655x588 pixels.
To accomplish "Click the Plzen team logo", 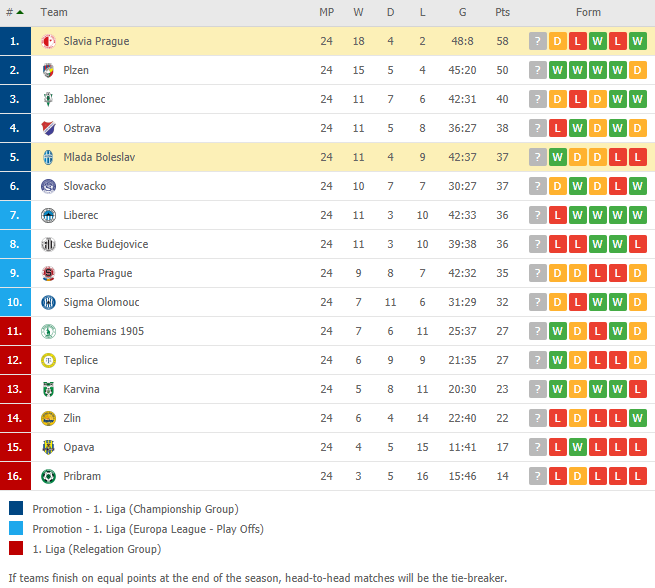I will 48,70.
